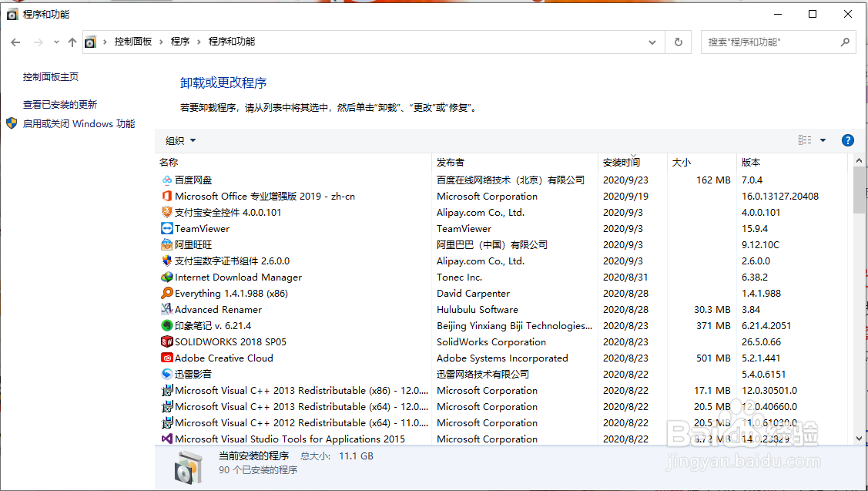
Task: Click the list scrollbar down arrow
Action: coord(859,439)
